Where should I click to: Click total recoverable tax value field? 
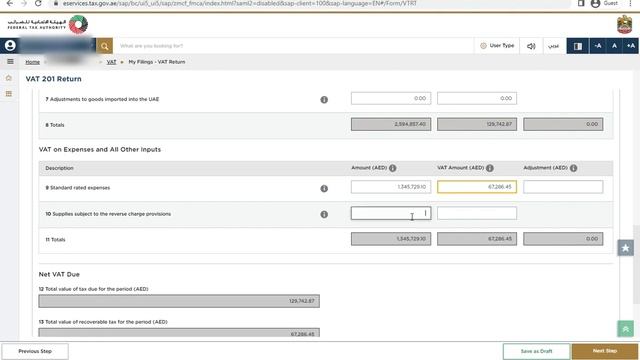pos(179,333)
